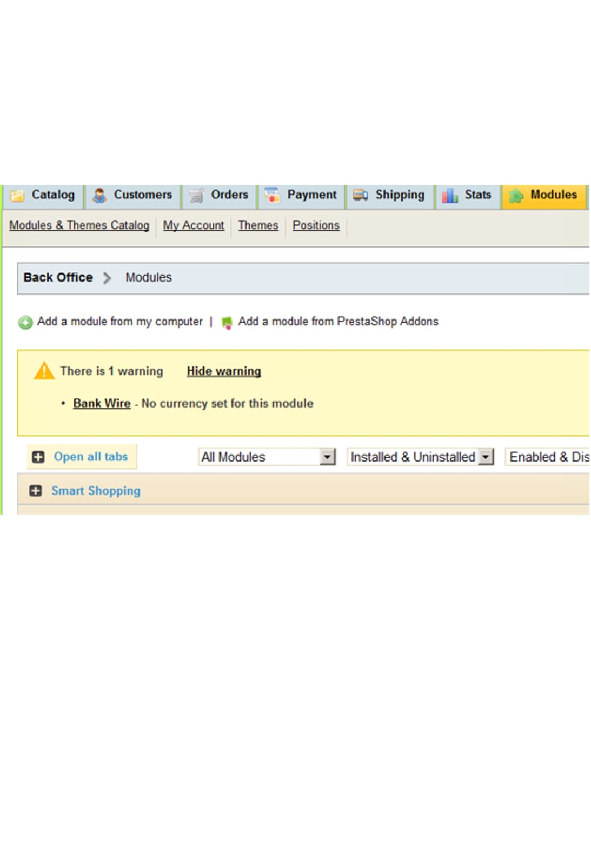Click the breadcrumb arrow after Back Office
Viewport: 591px width, 868px height.
107,278
